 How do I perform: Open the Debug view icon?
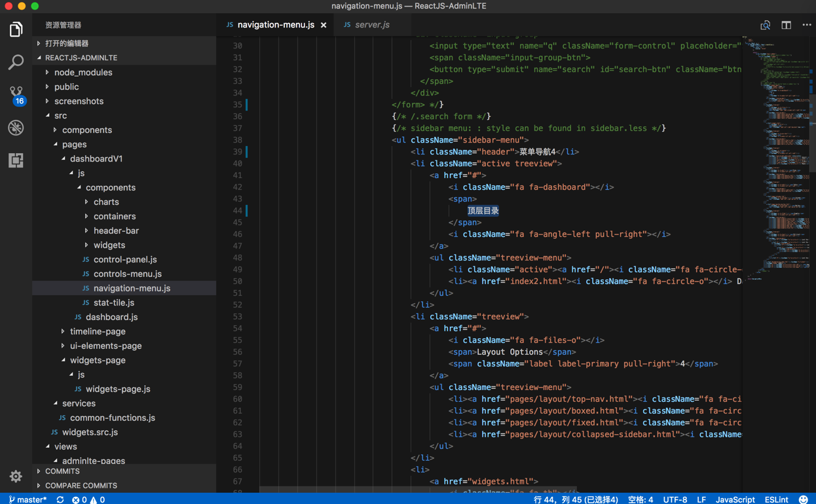pyautogui.click(x=16, y=128)
